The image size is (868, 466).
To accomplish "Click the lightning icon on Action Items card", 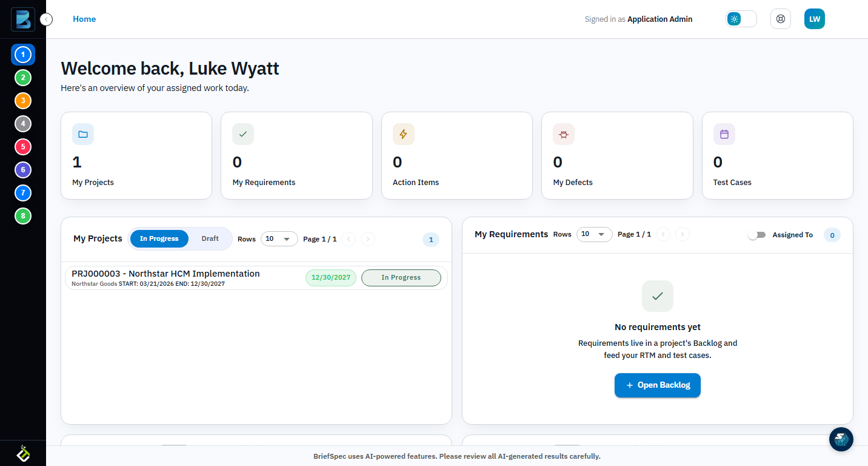I will click(404, 134).
